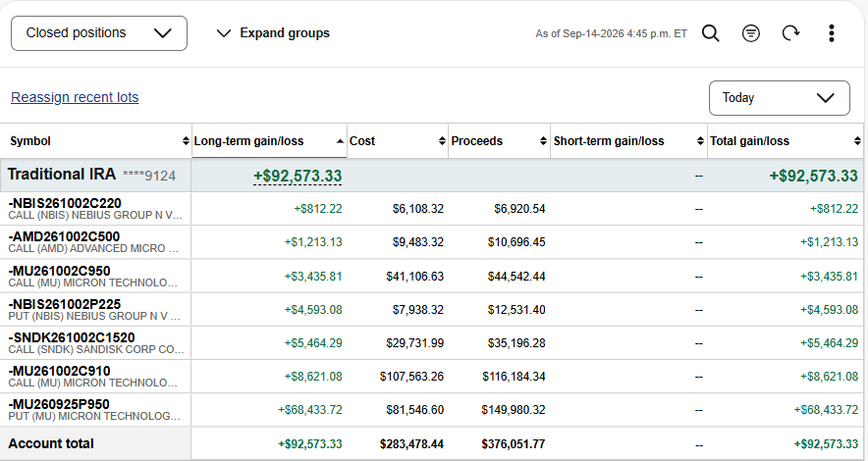
Task: Click the -AMD261002C500 symbol
Action: [x=64, y=236]
